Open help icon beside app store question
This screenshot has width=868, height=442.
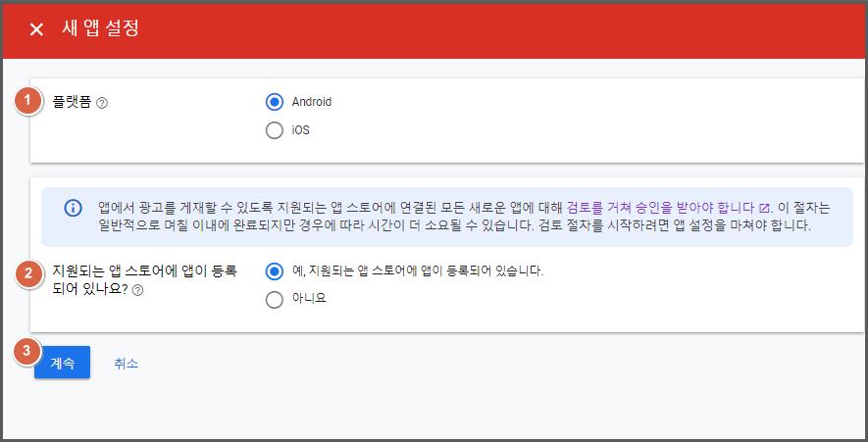pyautogui.click(x=137, y=291)
